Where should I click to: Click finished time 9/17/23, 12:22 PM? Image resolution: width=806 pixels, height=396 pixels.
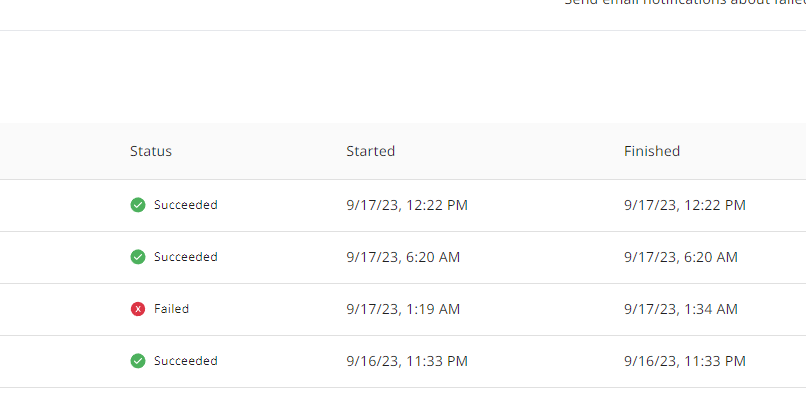(685, 205)
